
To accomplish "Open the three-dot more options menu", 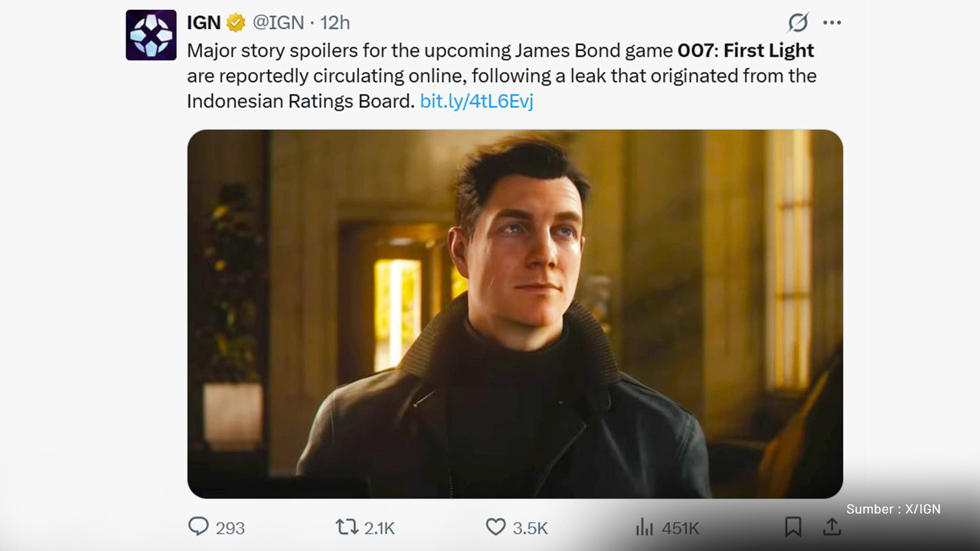I will click(x=831, y=23).
